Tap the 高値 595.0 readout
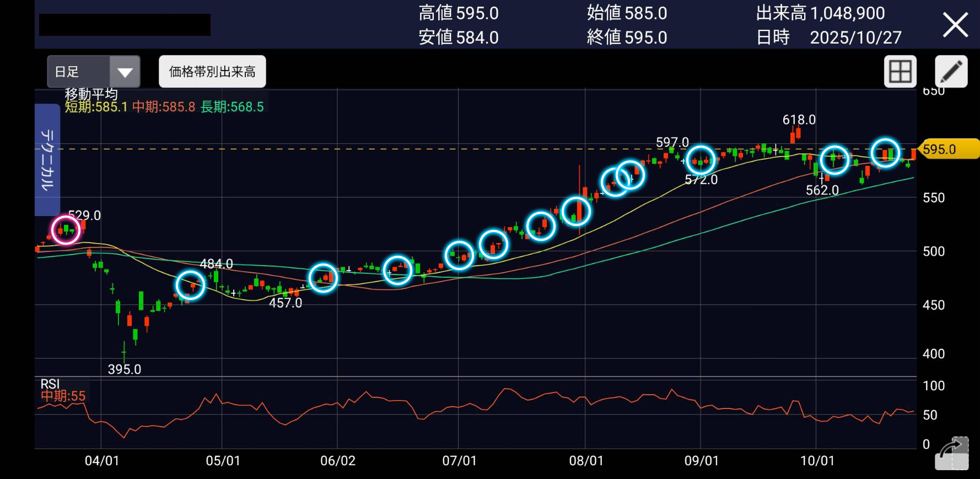This screenshot has height=479, width=980. point(459,13)
